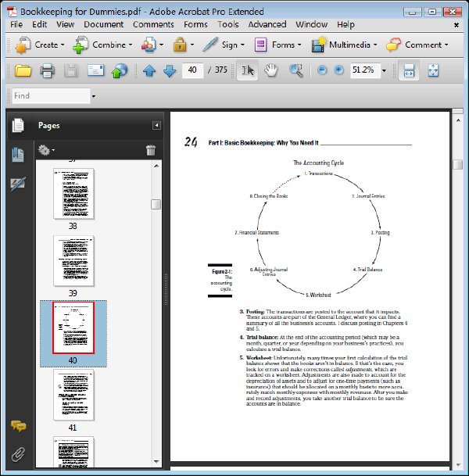Print the document with printer icon
469x476 pixels.
point(48,70)
